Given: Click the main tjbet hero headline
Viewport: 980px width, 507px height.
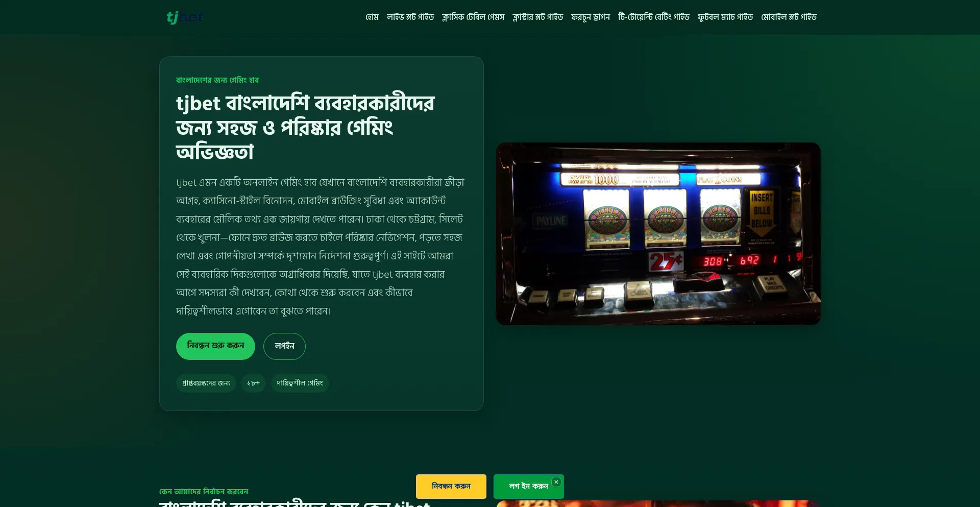Looking at the screenshot, I should (305, 127).
